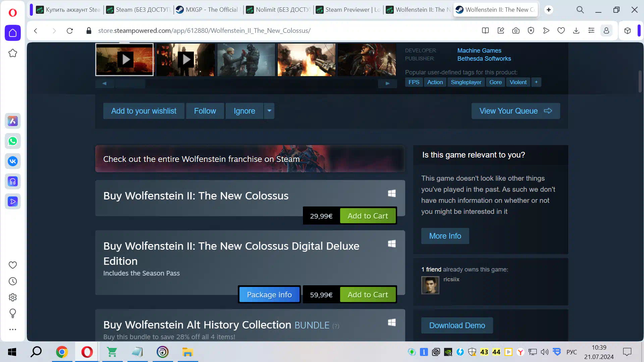Viewport: 644px width, 362px height.
Task: Select the FPS tag
Action: [x=414, y=82]
